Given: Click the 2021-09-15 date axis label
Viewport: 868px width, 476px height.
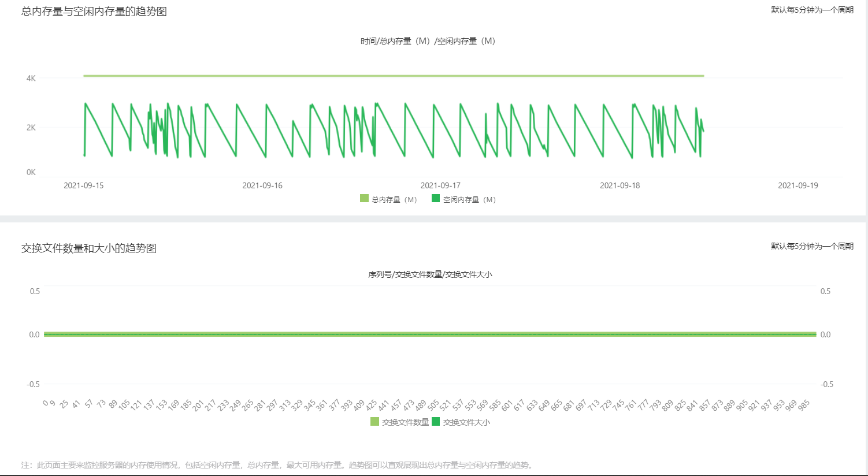Looking at the screenshot, I should pyautogui.click(x=84, y=185).
